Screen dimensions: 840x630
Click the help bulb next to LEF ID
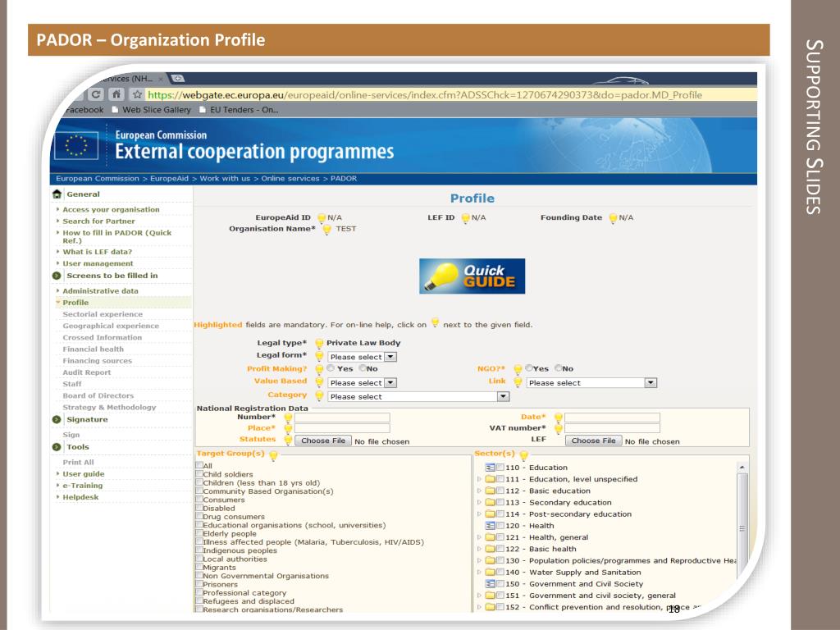(x=466, y=218)
